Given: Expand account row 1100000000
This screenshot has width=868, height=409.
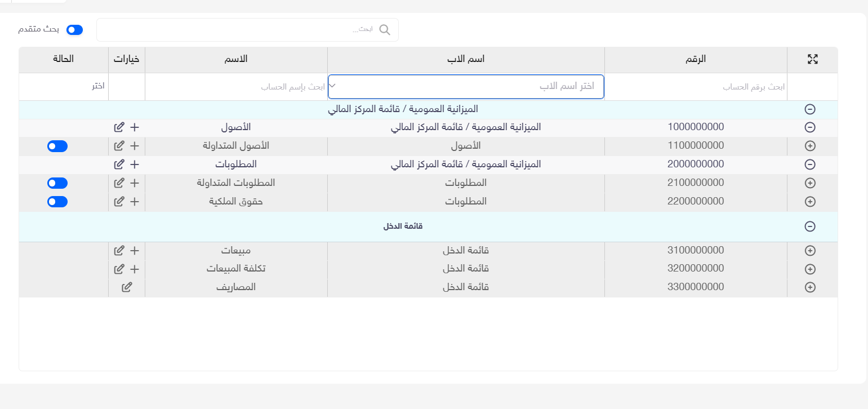Looking at the screenshot, I should 810,146.
